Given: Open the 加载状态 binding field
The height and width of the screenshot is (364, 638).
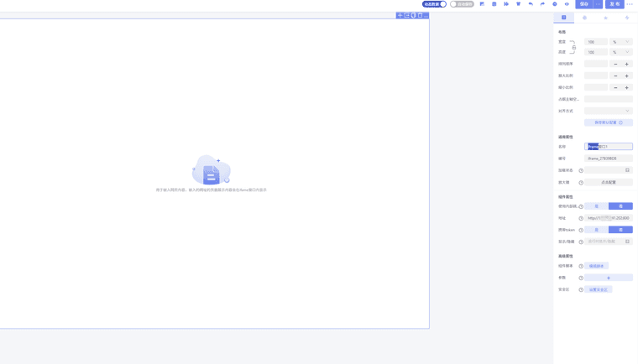Looking at the screenshot, I should (609, 170).
